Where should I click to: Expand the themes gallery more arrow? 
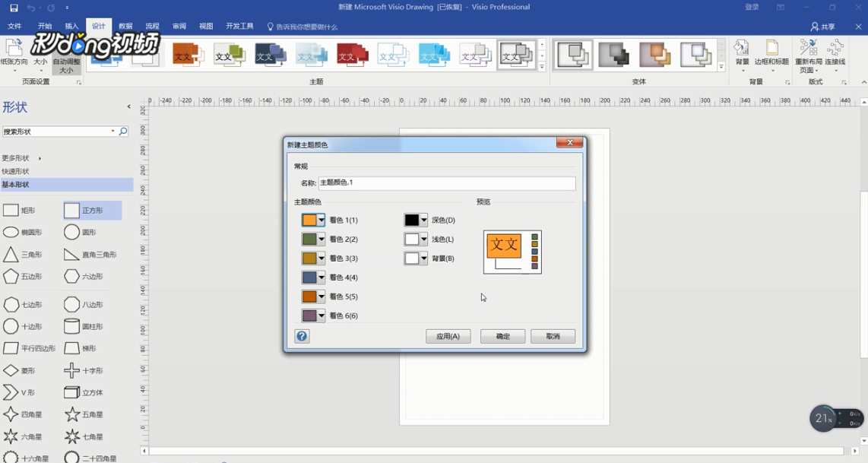click(542, 66)
